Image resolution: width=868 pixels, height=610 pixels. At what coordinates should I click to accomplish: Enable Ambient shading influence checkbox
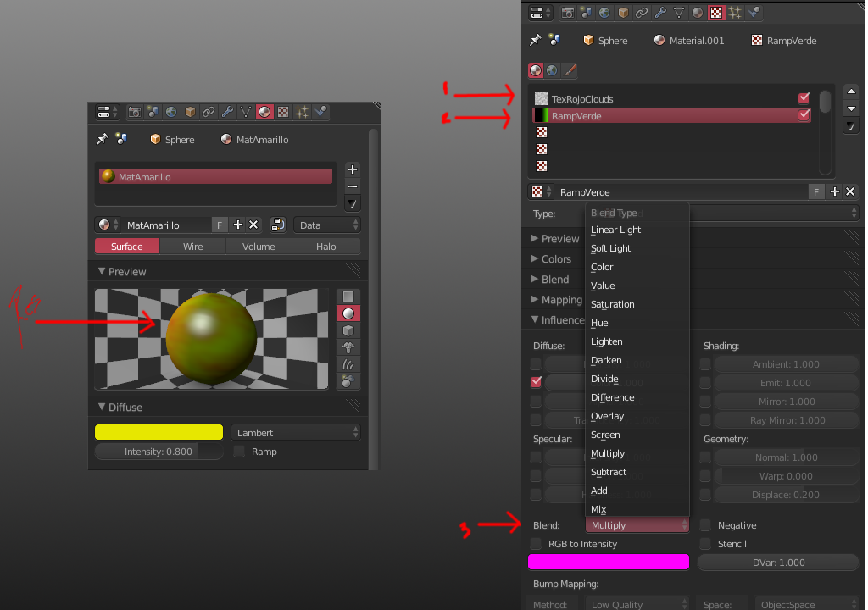coord(705,364)
